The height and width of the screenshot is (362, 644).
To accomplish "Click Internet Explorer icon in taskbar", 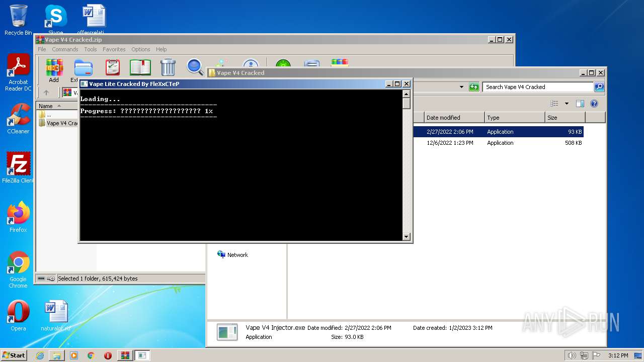I will pyautogui.click(x=40, y=355).
